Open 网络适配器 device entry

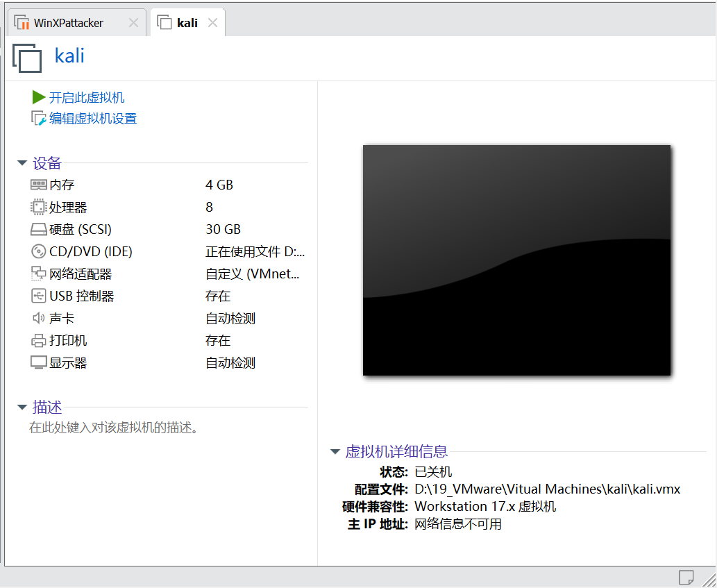pyautogui.click(x=81, y=274)
